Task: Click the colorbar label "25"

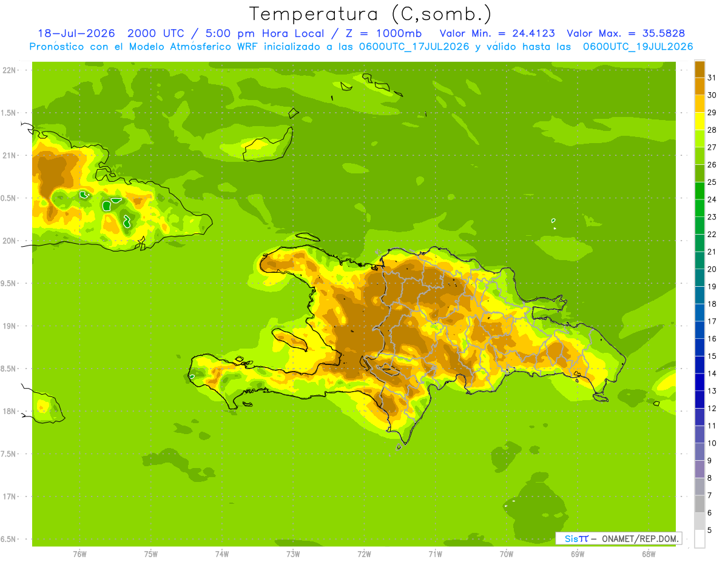Action: click(x=712, y=182)
